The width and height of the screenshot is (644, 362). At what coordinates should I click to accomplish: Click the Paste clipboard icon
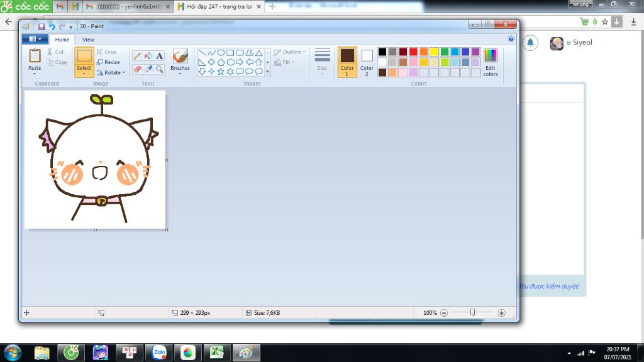(x=35, y=55)
